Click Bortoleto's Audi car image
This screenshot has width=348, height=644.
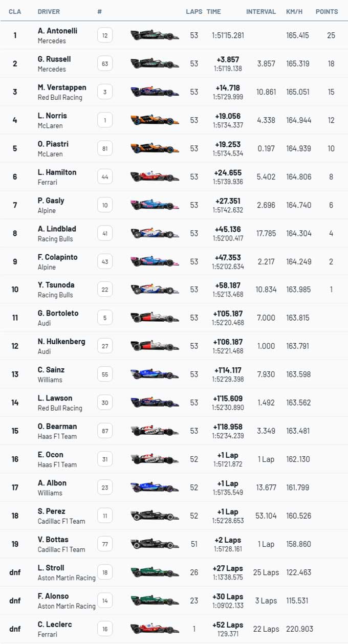coord(155,318)
